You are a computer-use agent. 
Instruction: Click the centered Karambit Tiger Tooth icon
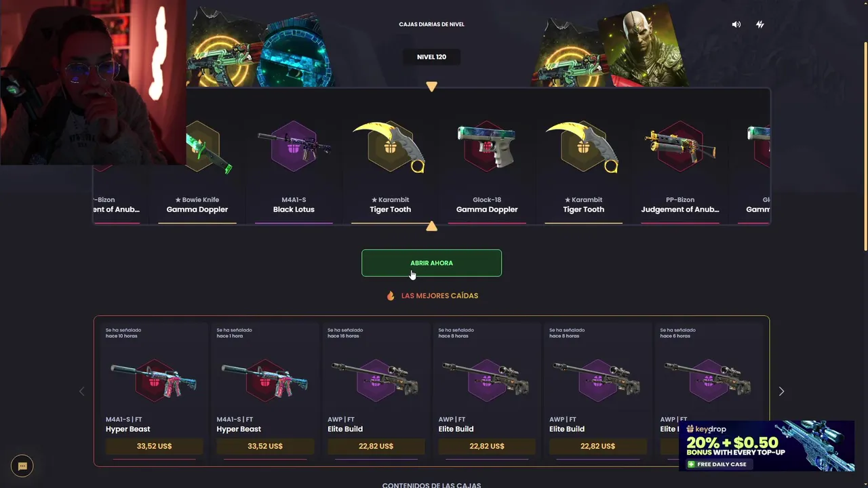390,146
